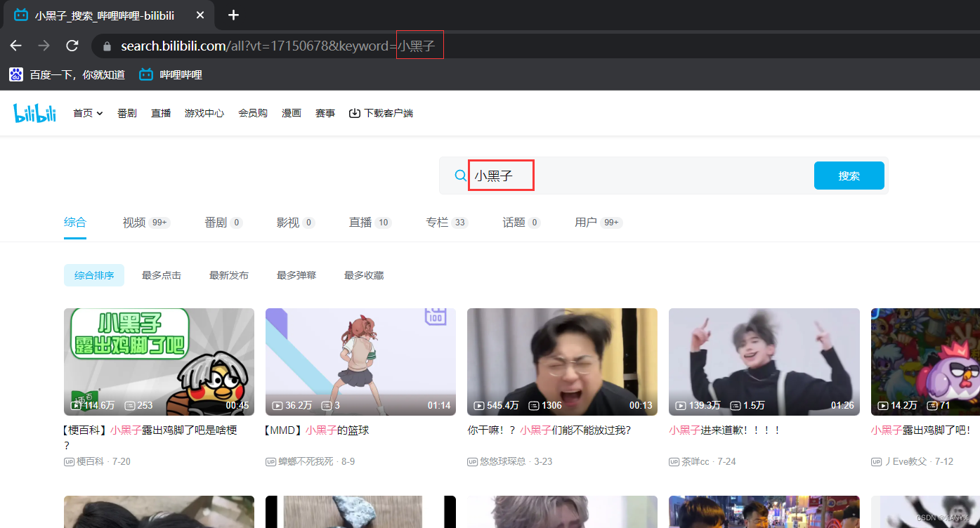The height and width of the screenshot is (528, 980).
Task: Select the 综合排序 sort option
Action: coord(94,275)
